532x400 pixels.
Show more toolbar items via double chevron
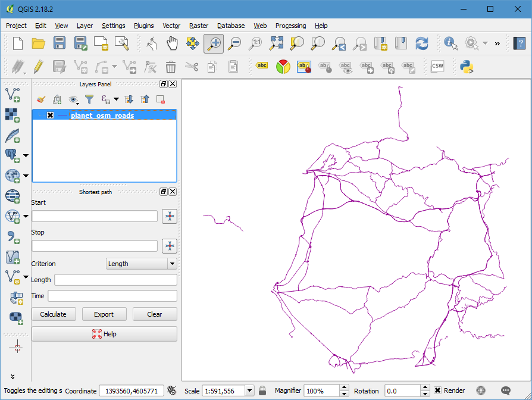point(497,44)
